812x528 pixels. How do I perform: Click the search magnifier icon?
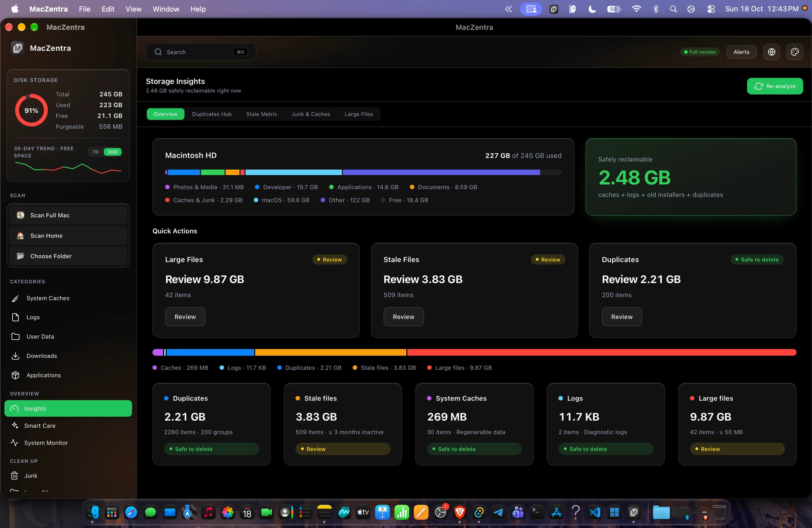[x=158, y=52]
